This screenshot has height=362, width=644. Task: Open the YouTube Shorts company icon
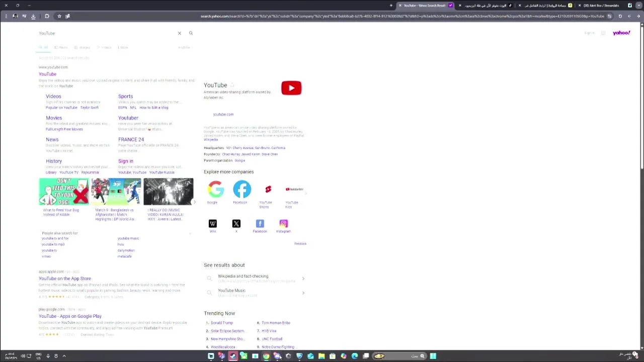pyautogui.click(x=268, y=189)
